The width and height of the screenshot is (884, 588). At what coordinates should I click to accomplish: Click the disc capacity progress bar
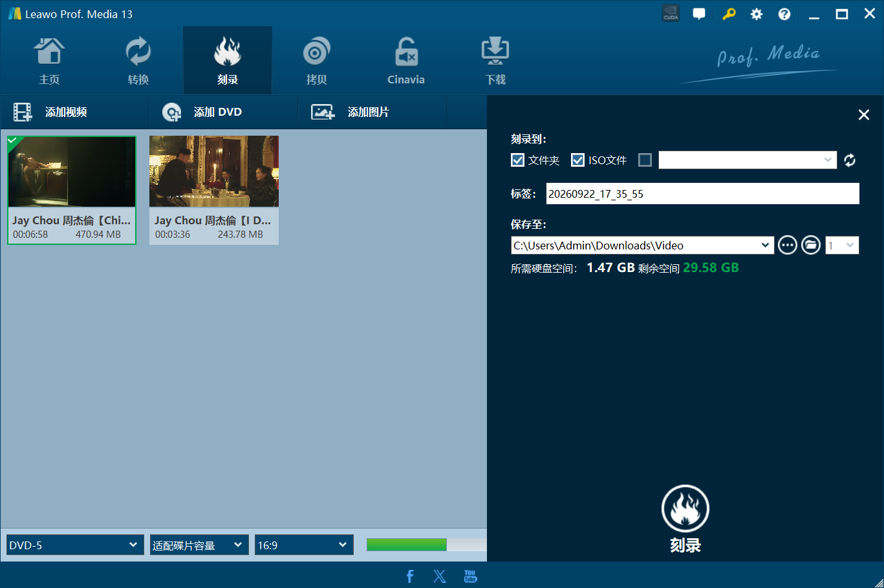point(426,545)
